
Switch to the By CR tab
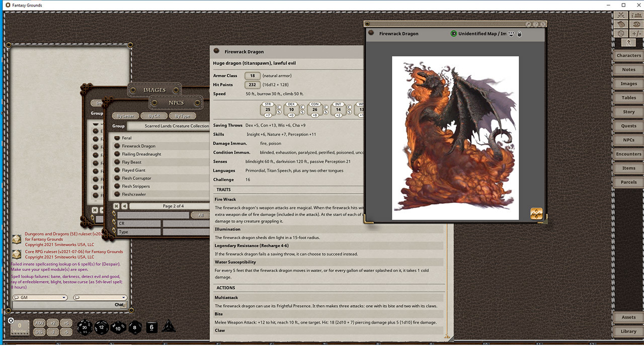coord(153,115)
